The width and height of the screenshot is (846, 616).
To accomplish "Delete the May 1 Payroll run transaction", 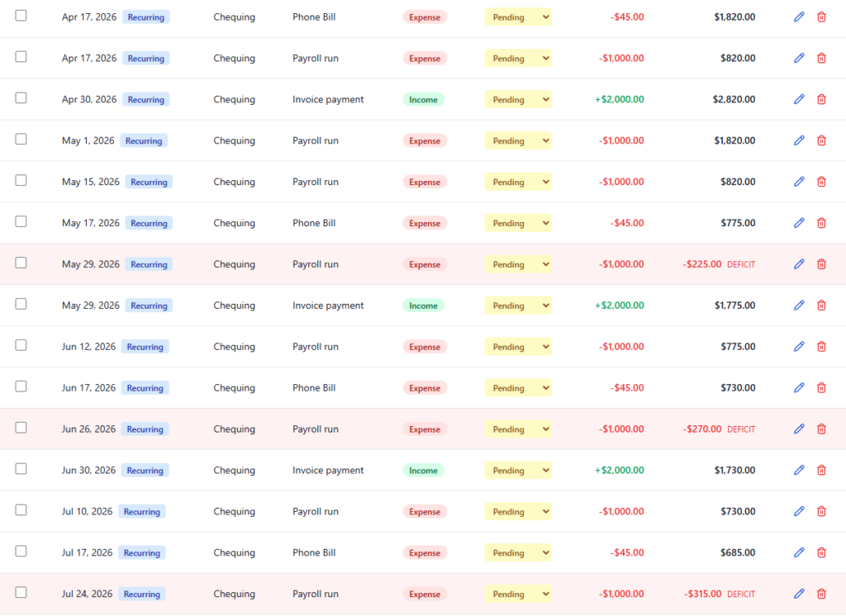I will point(821,140).
